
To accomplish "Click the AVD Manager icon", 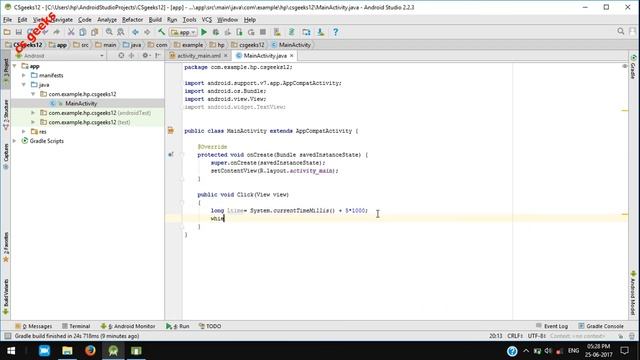I will (x=277, y=32).
